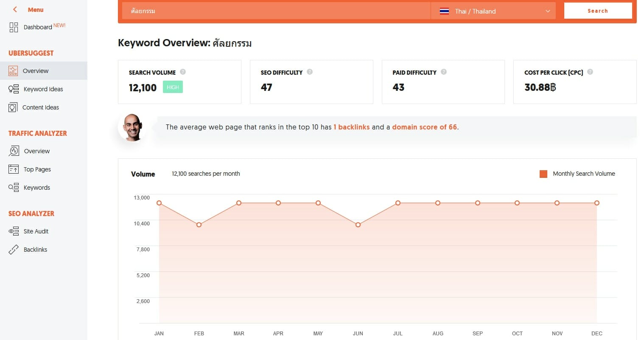Screen dimensions: 644x340
Task: Click the SEO ANALYZER section heading
Action: coord(31,214)
